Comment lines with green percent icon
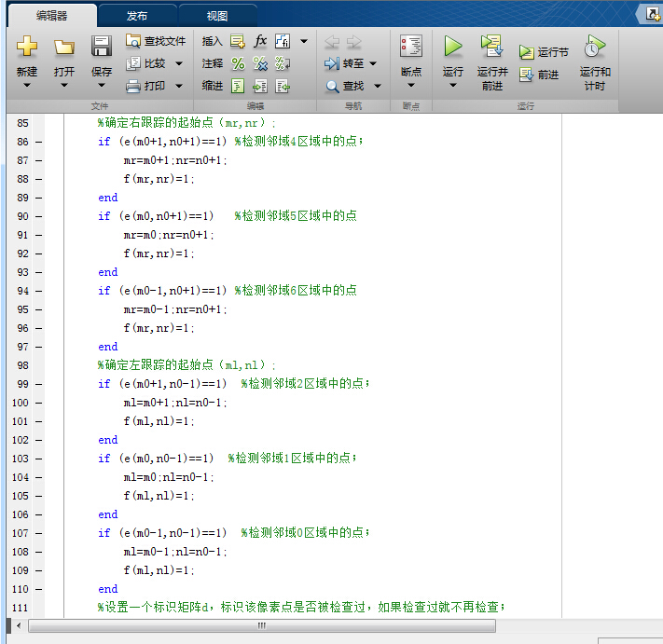The image size is (663, 644). pyautogui.click(x=238, y=63)
